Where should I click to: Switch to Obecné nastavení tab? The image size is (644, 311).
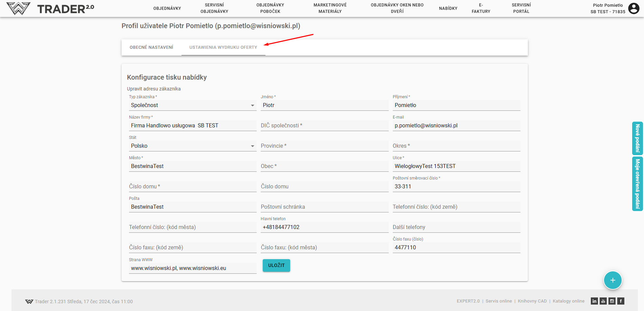tap(151, 47)
